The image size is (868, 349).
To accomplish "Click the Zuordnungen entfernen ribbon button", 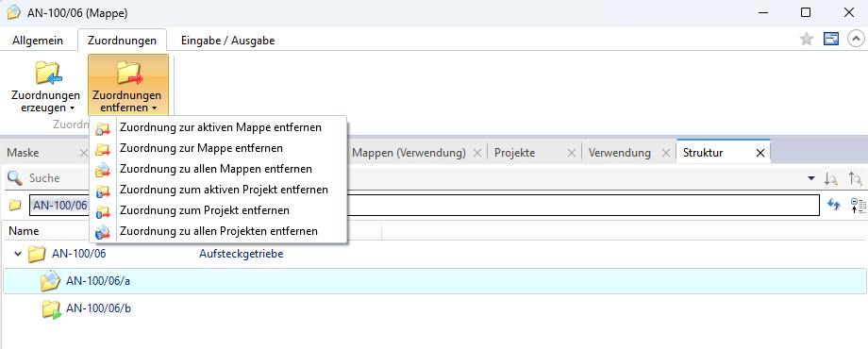I will click(x=127, y=85).
